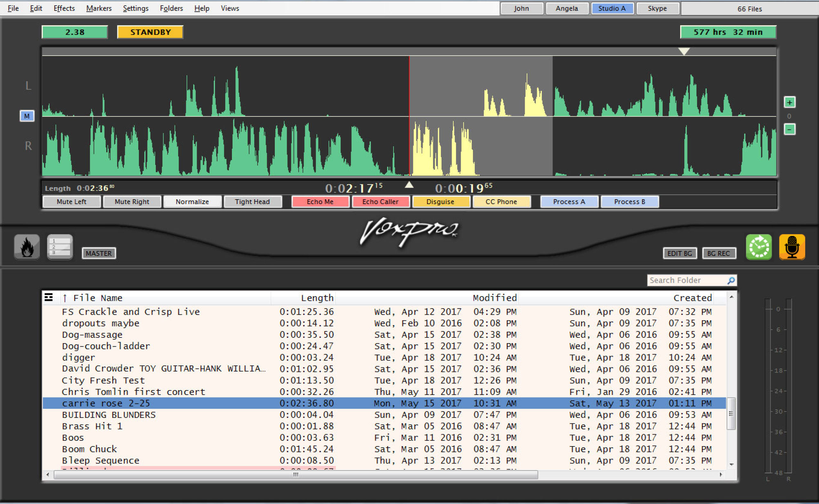819x504 pixels.
Task: Click the highlighted selection in waveform
Action: pos(481,116)
